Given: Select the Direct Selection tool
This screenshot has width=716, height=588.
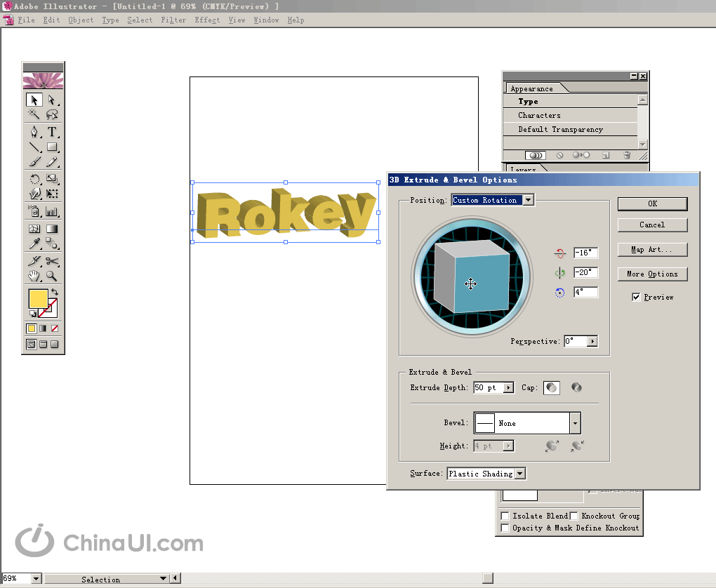Looking at the screenshot, I should click(52, 100).
